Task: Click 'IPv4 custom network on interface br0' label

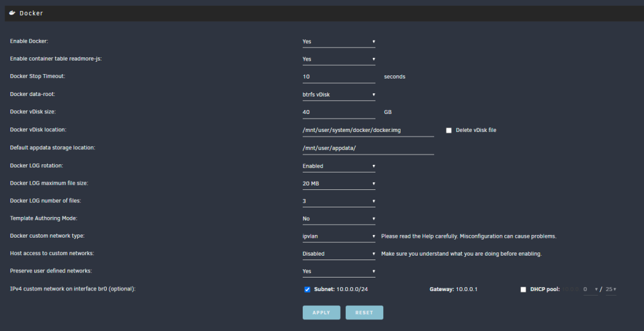Action: (73, 289)
